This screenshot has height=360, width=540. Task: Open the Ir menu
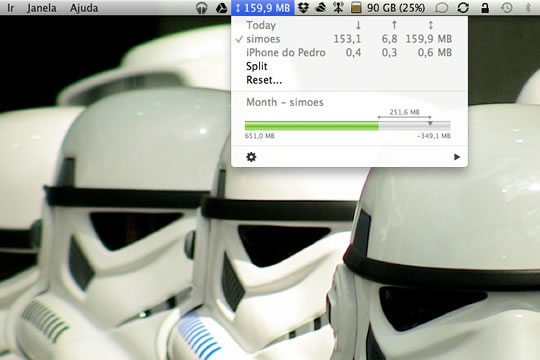[11, 8]
